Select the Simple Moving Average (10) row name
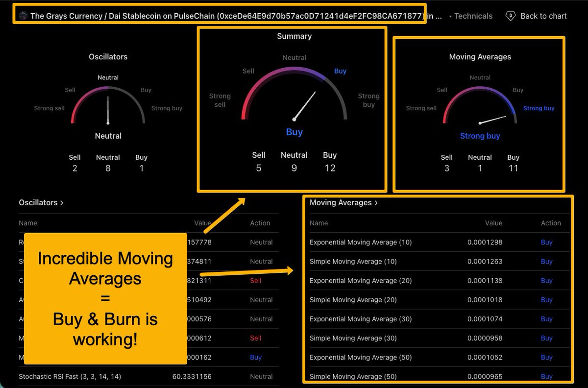The height and width of the screenshot is (388, 588). 353,261
